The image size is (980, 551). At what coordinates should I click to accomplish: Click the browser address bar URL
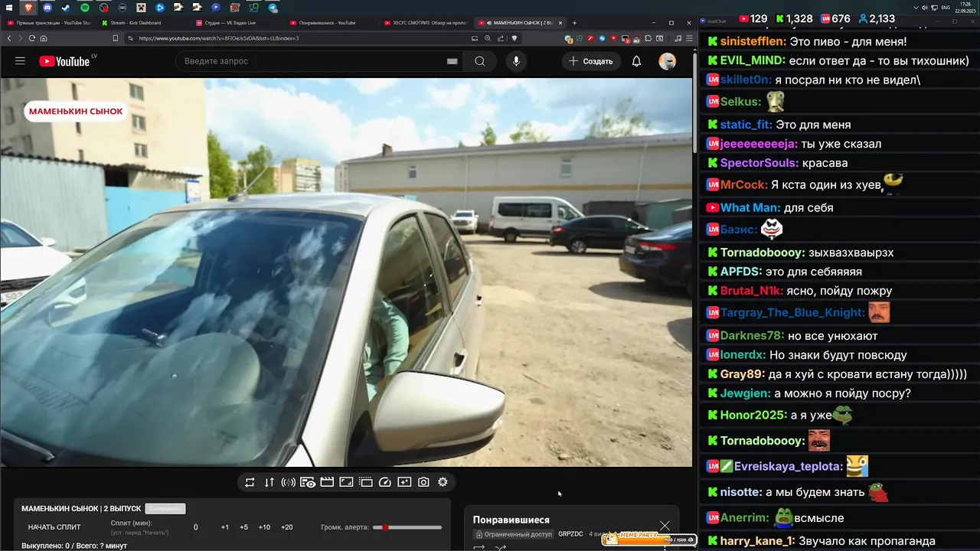point(219,38)
